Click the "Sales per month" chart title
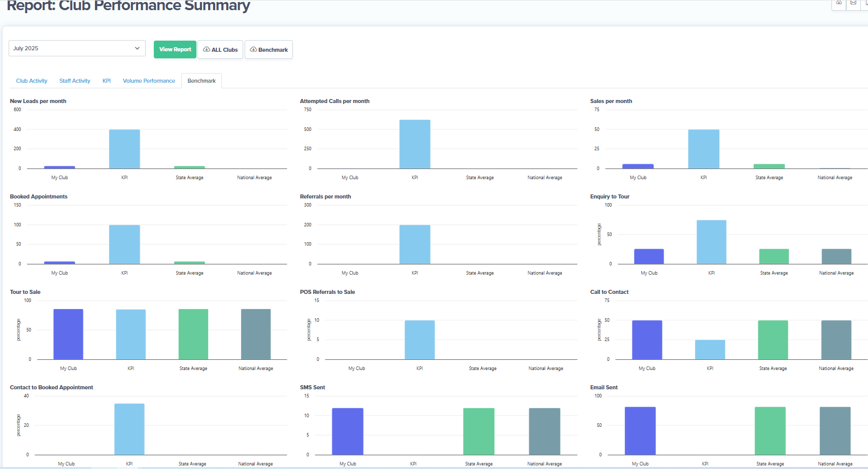Image resolution: width=868 pixels, height=469 pixels. click(611, 101)
